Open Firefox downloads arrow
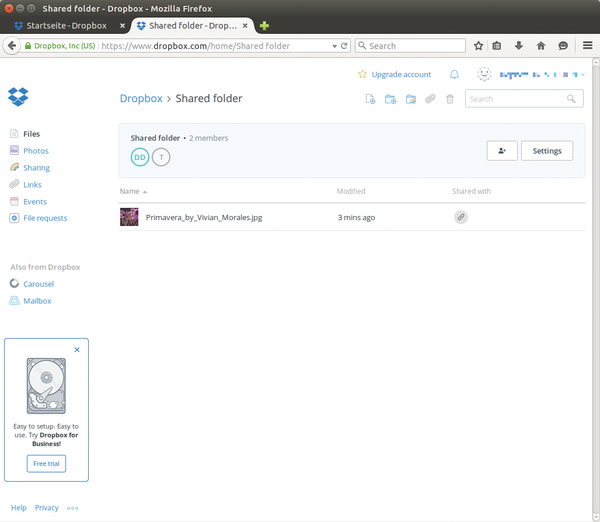Viewport: 600px width, 522px height. pos(518,46)
